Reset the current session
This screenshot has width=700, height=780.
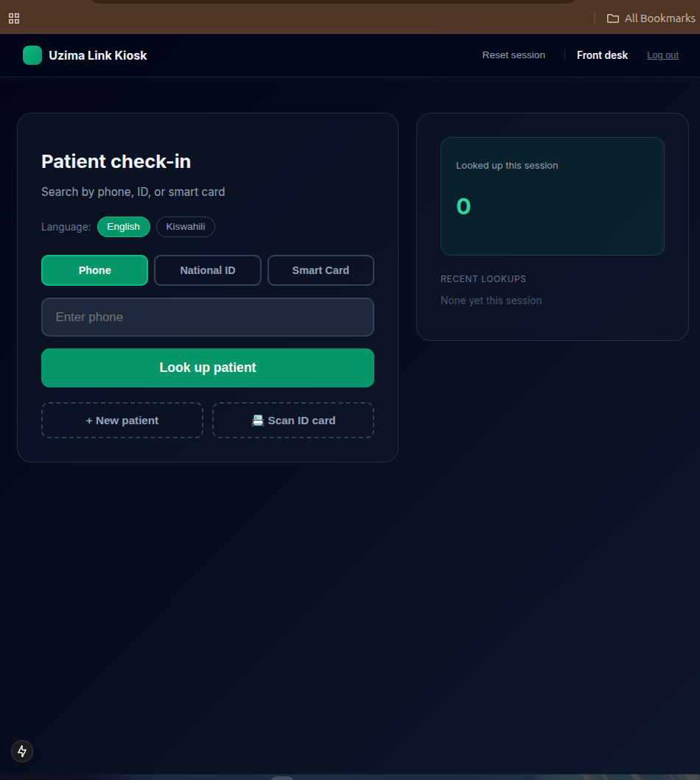coord(514,55)
